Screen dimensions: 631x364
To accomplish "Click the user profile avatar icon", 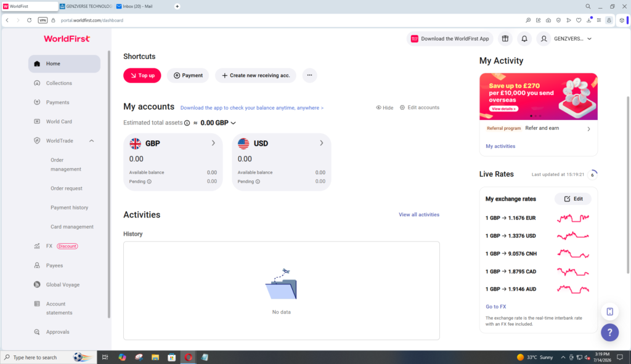I will 543,39.
